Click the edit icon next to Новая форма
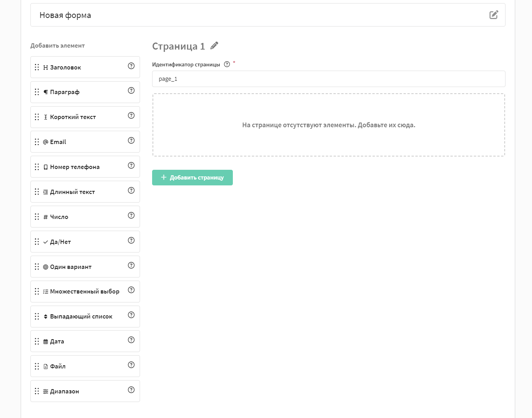 click(x=494, y=15)
